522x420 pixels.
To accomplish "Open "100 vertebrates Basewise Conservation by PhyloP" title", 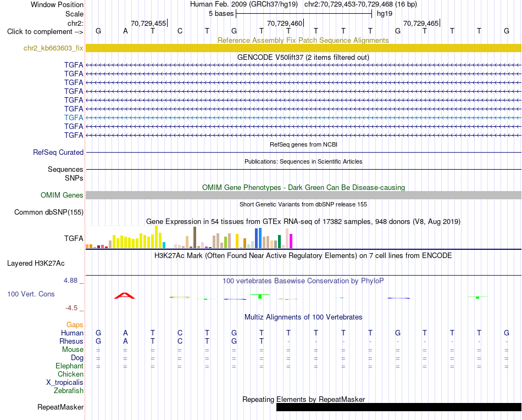I will coord(303,281).
